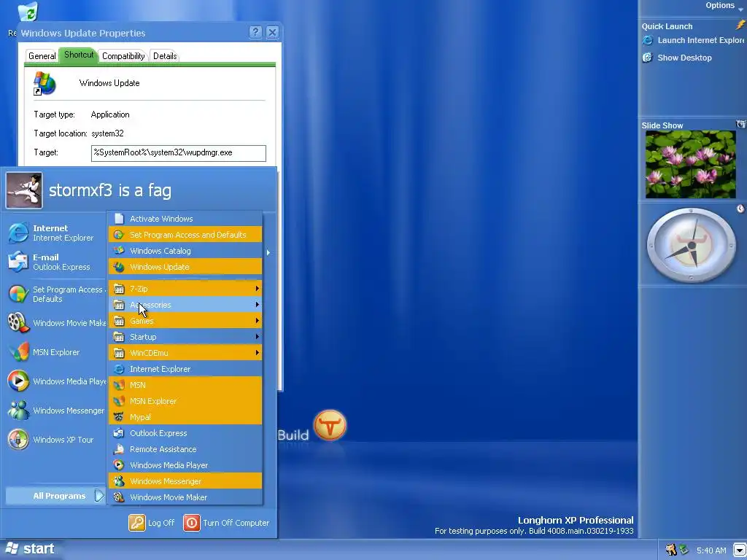Click Turn Off Computer

click(226, 523)
